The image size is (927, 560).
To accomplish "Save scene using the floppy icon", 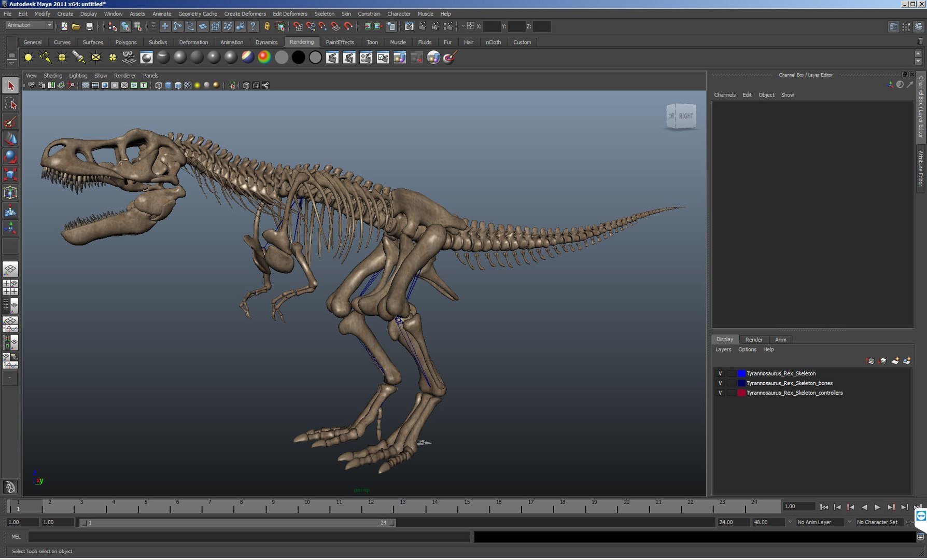I will [x=89, y=26].
